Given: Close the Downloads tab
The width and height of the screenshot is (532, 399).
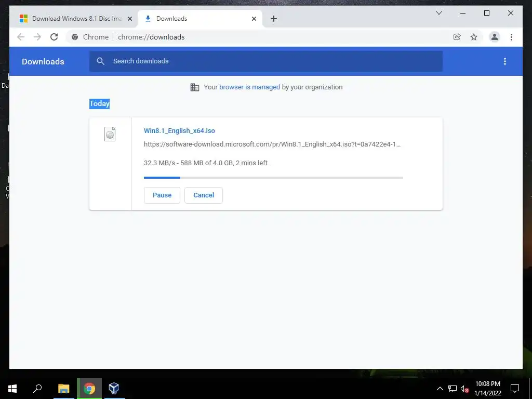Looking at the screenshot, I should (x=254, y=19).
